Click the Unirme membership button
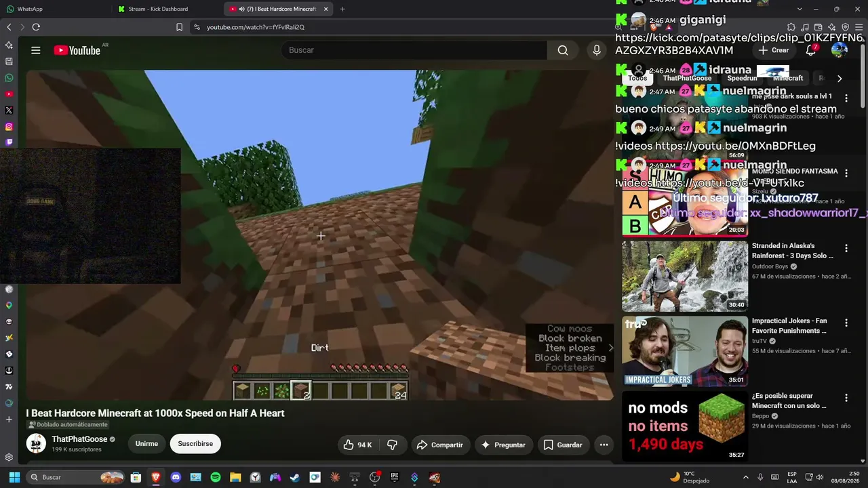Screen dimensions: 868x488 [146, 444]
